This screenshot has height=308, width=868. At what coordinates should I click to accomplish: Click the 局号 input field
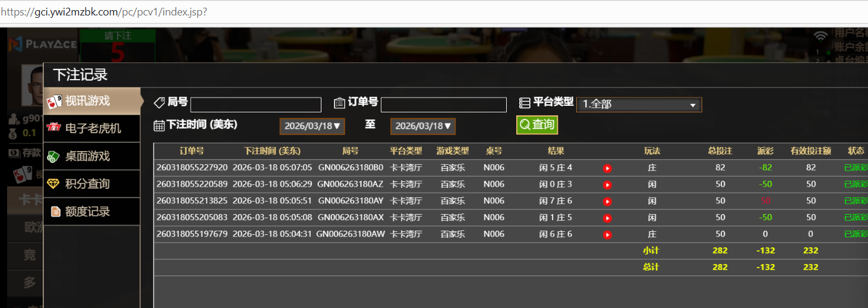click(x=255, y=105)
